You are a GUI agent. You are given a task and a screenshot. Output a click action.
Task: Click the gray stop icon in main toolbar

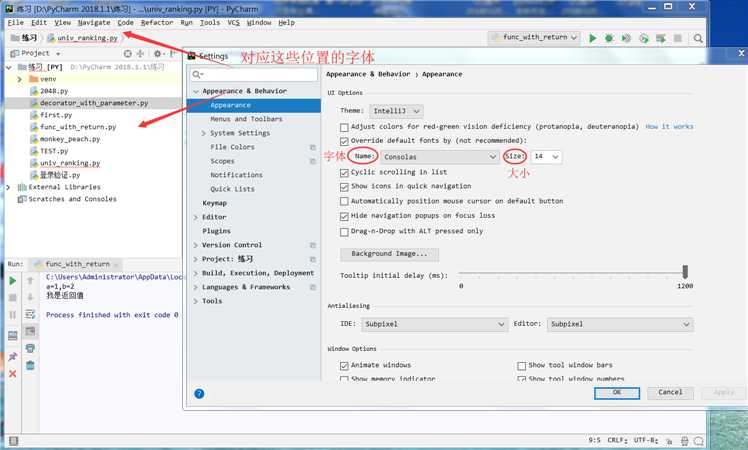tap(677, 38)
